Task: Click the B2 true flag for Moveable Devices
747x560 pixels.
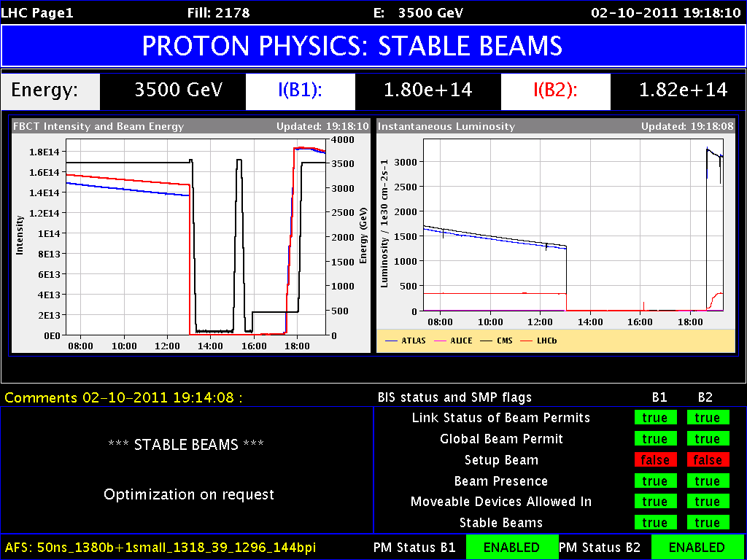Action: click(x=708, y=502)
